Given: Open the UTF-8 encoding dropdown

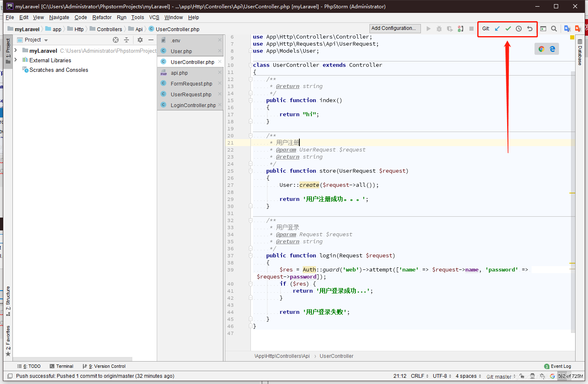Looking at the screenshot, I should coord(442,376).
